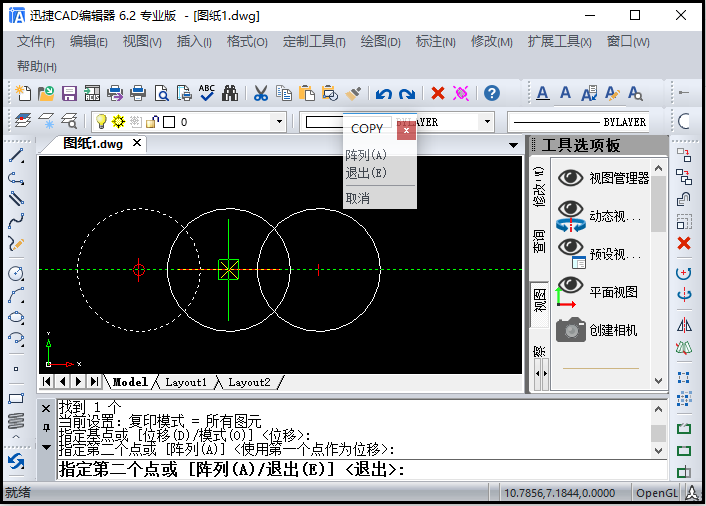Open Print Preview with the magnifier page icon

pos(161,93)
